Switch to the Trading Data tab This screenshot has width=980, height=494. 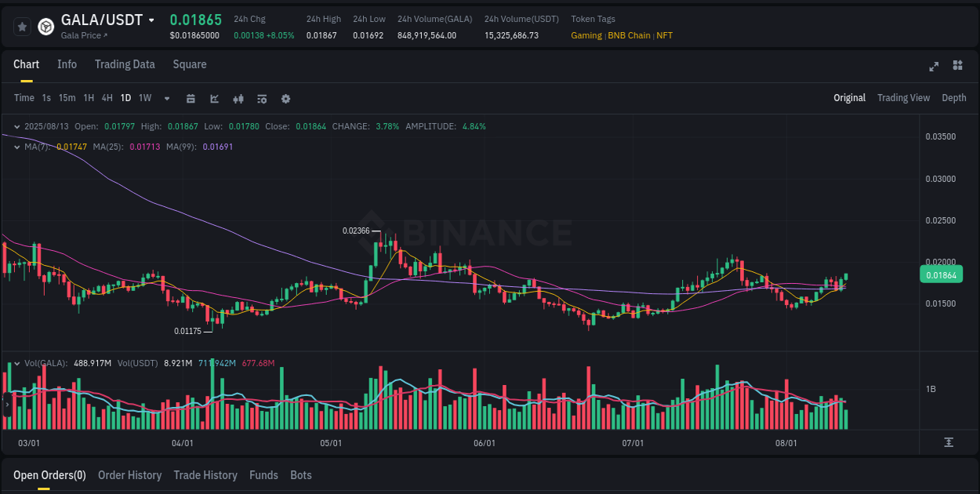pos(125,64)
